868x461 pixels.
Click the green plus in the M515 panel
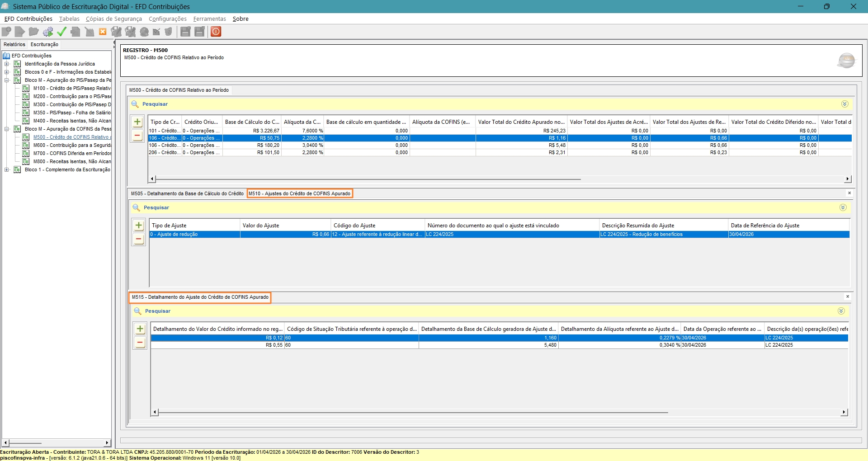(140, 329)
